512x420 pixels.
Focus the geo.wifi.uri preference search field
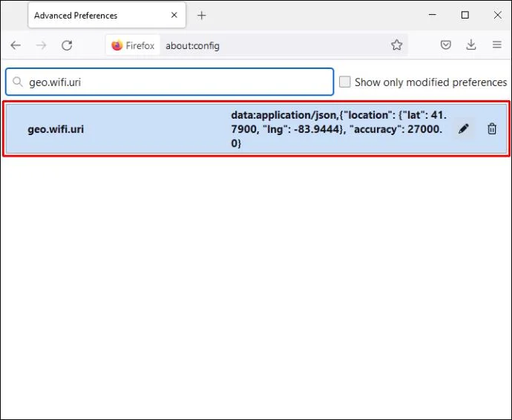169,82
